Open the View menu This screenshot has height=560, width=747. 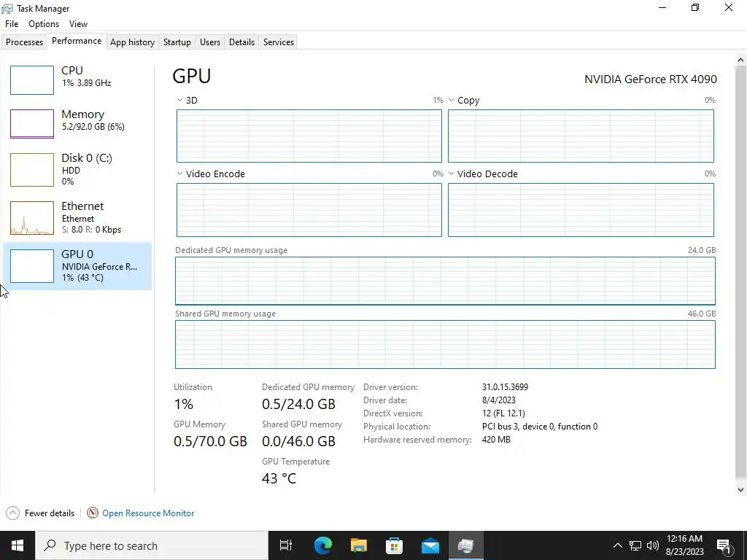coord(78,24)
